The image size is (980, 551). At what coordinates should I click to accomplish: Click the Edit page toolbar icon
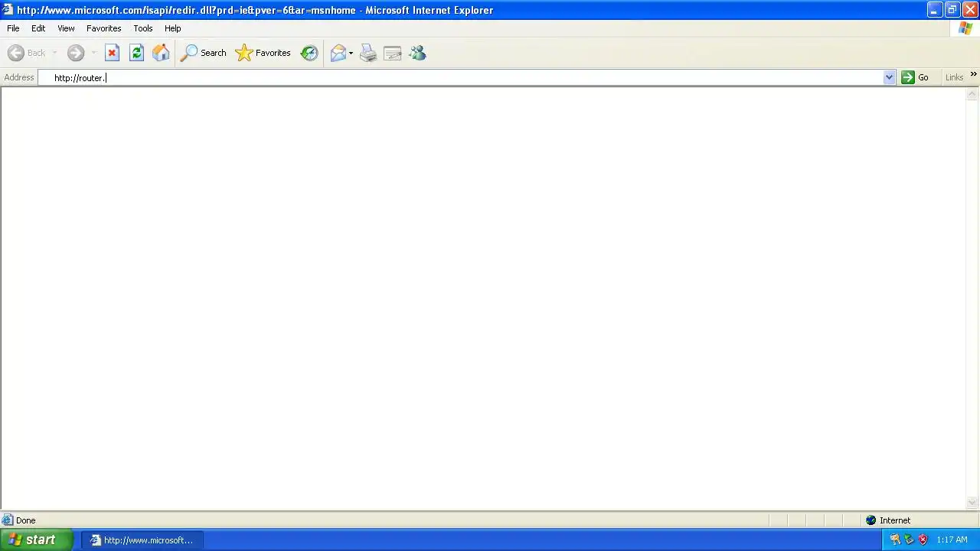tap(393, 53)
